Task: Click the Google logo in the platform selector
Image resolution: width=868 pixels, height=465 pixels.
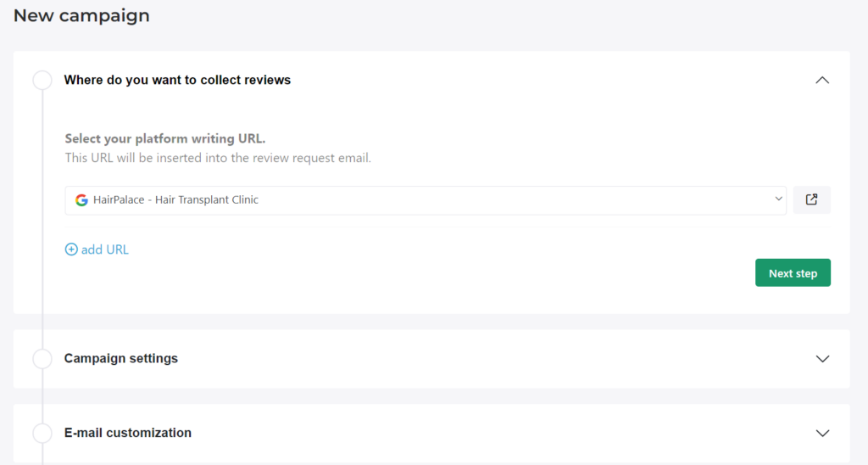Action: coord(81,200)
